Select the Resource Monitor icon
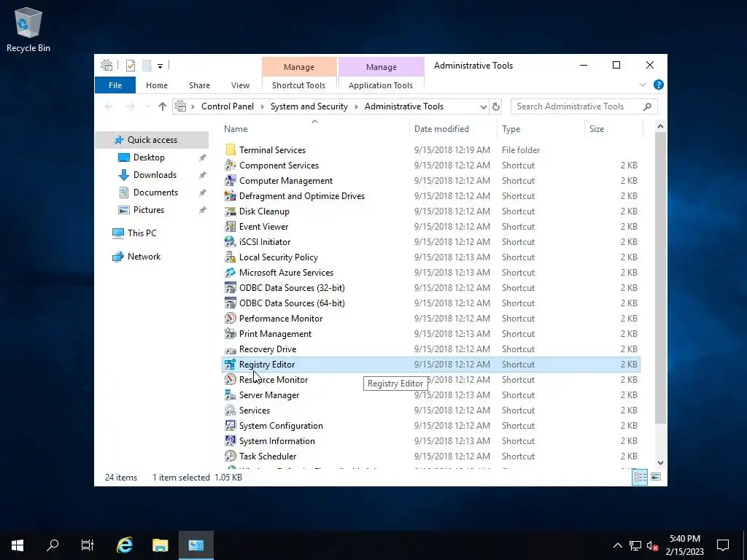The width and height of the screenshot is (747, 560). (230, 379)
